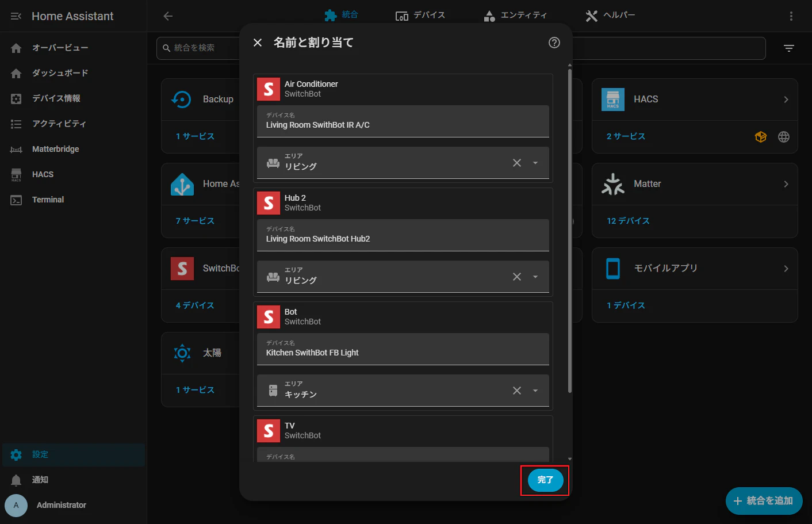Edit device name Living Room SwithBot IR A/C
812x524 pixels.
pyautogui.click(x=403, y=121)
